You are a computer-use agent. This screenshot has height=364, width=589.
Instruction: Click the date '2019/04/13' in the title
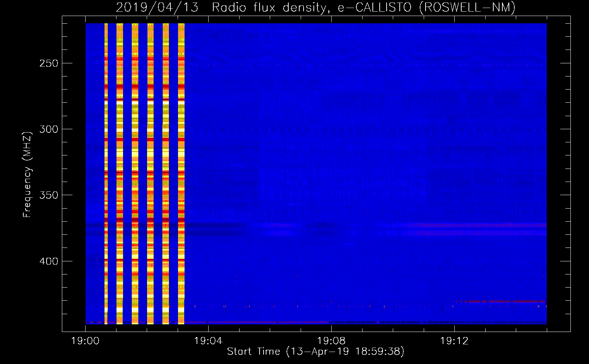pos(157,8)
